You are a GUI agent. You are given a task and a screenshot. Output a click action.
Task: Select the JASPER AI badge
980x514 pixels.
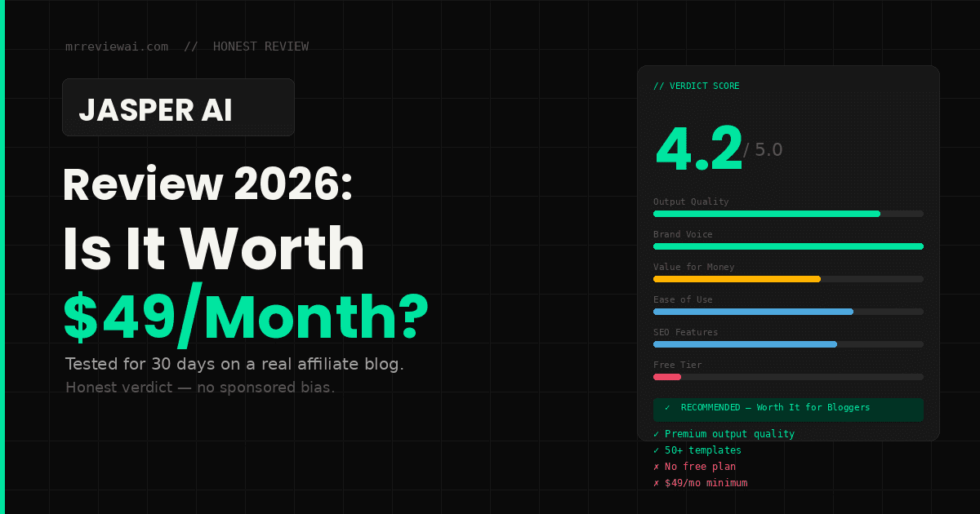[178, 107]
